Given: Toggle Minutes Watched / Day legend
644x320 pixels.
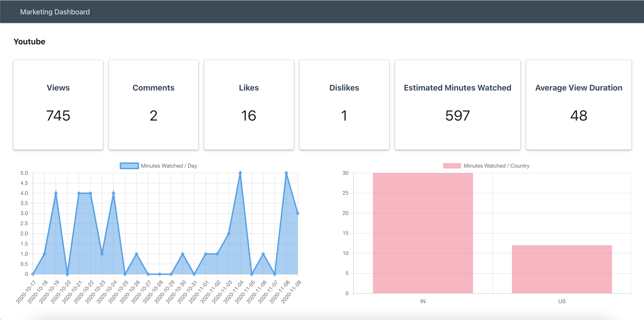Looking at the screenshot, I should [x=169, y=166].
